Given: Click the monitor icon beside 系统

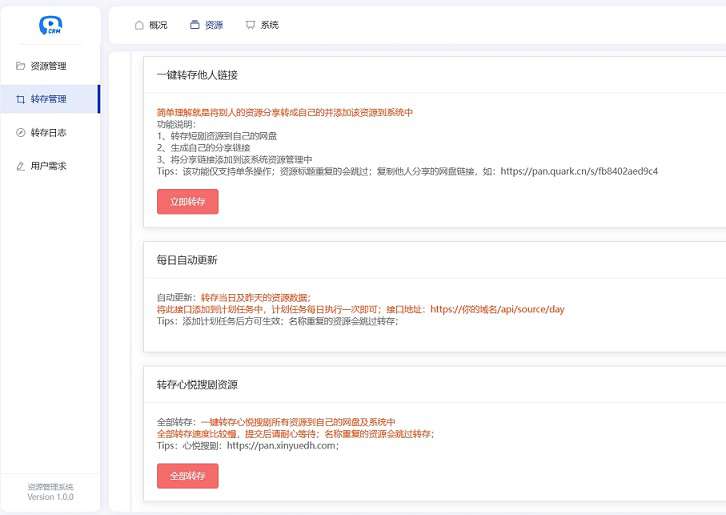Looking at the screenshot, I should pos(250,25).
